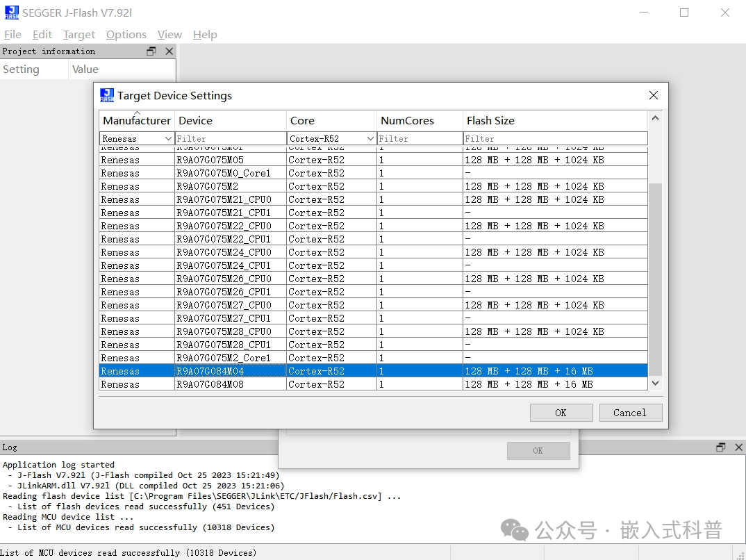Select device R9A07G075M22_CPU1
The width and height of the screenshot is (746, 560).
click(x=373, y=239)
